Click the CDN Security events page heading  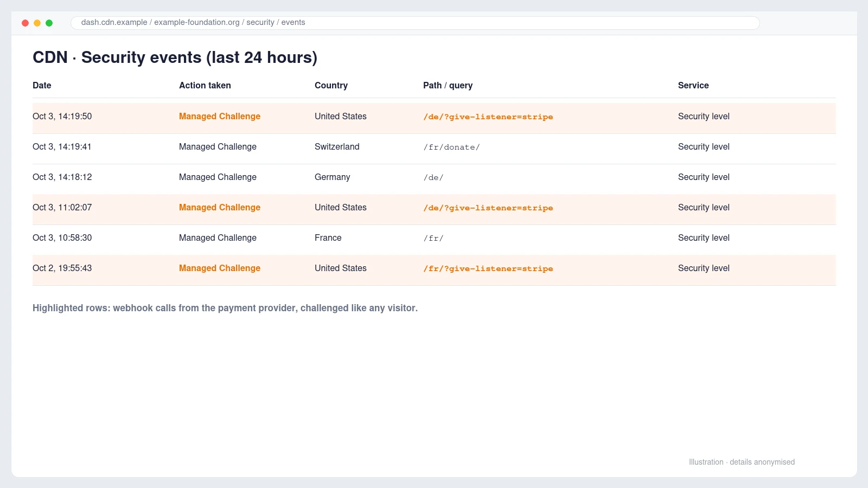tap(175, 57)
